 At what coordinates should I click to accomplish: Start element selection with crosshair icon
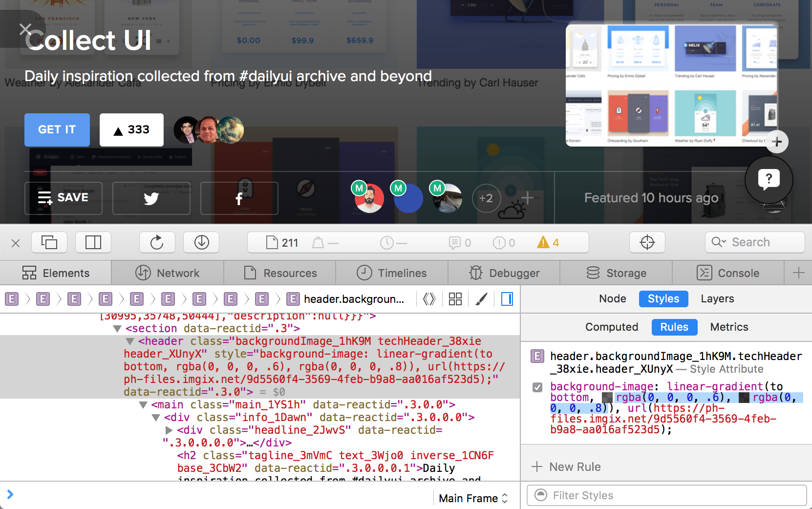pos(647,242)
